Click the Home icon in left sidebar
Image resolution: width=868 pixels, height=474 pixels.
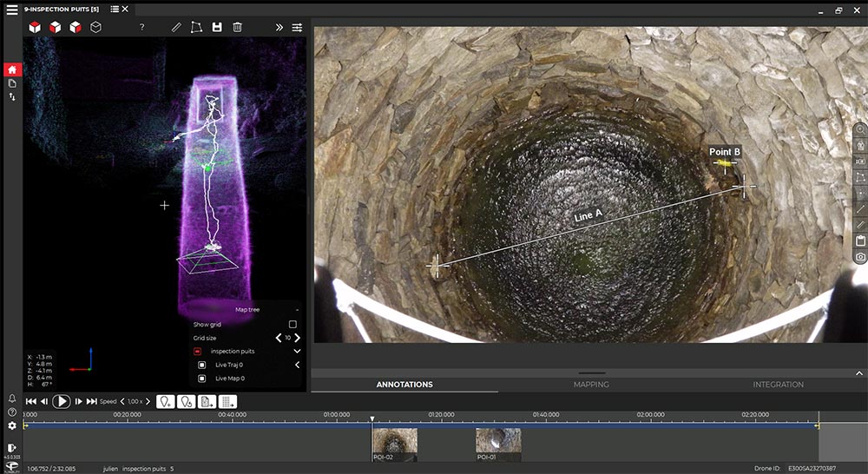pyautogui.click(x=12, y=69)
